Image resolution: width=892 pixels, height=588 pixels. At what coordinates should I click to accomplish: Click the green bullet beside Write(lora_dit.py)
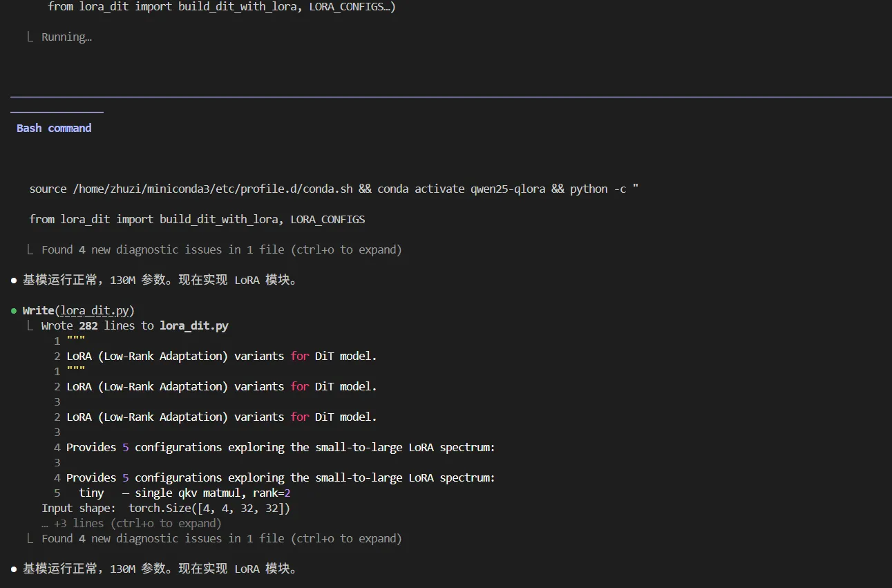coord(14,311)
